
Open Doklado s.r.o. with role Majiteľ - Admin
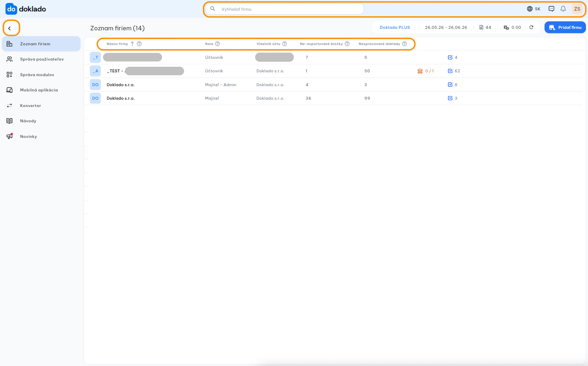(121, 85)
